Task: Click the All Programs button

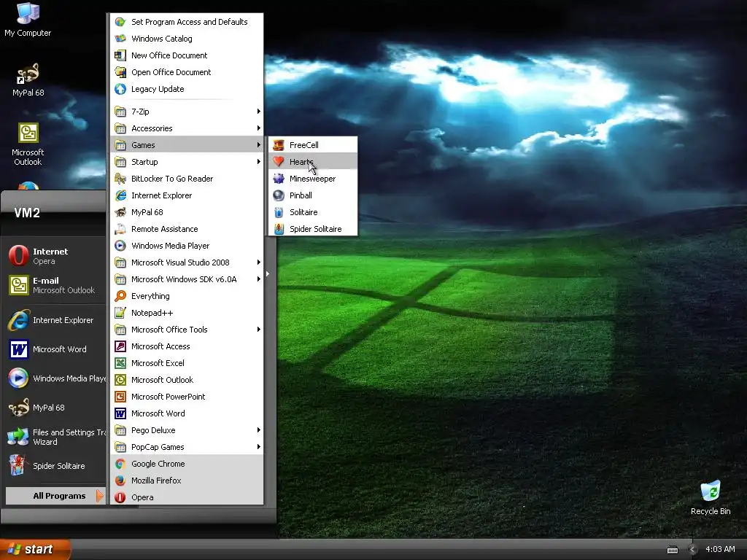Action: (x=55, y=496)
